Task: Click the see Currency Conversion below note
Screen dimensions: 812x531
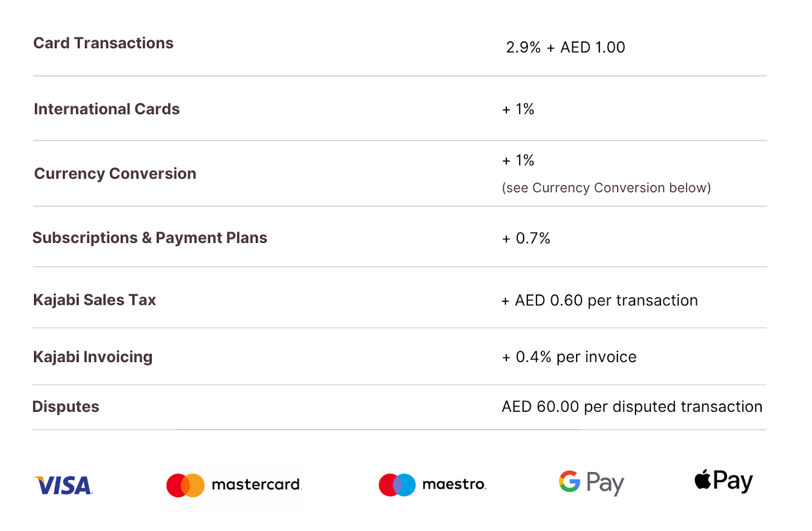Action: 606,188
